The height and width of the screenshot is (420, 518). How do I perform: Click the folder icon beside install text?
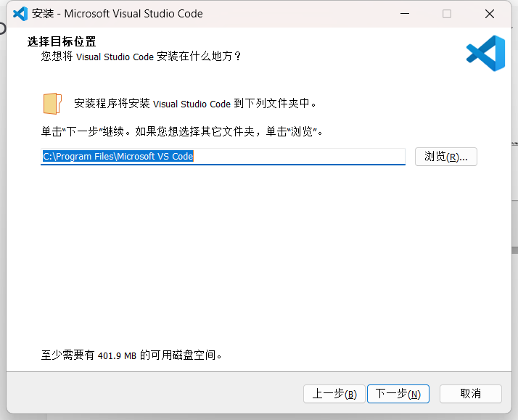52,104
